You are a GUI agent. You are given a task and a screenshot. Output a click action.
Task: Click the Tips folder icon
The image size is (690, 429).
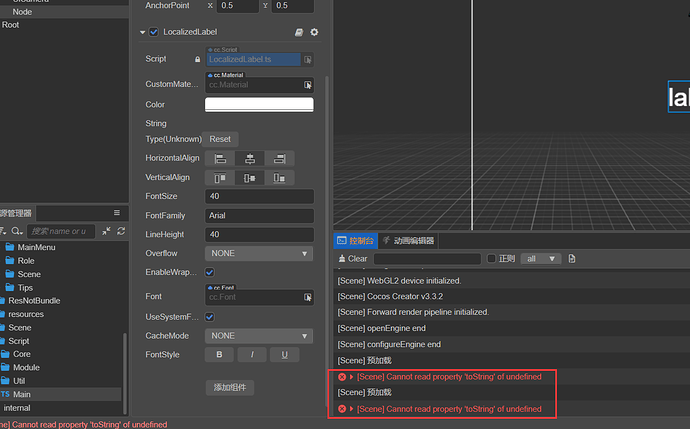[x=10, y=287]
